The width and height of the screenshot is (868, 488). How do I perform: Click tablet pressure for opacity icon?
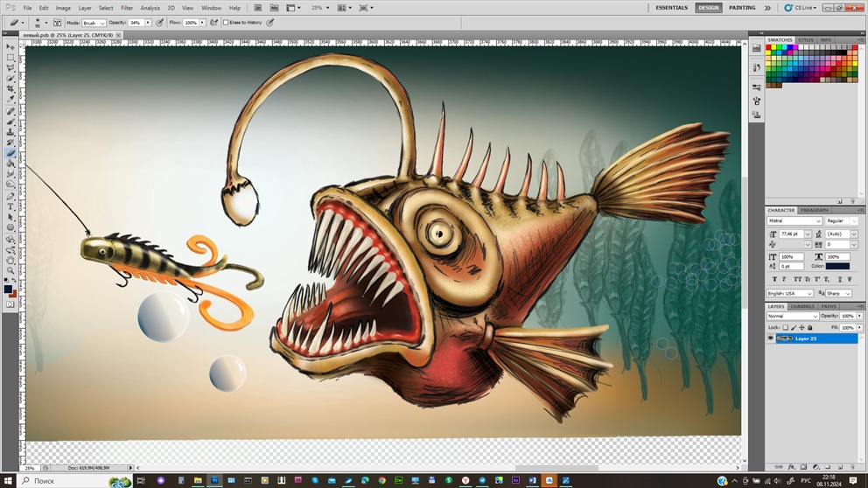tap(160, 23)
